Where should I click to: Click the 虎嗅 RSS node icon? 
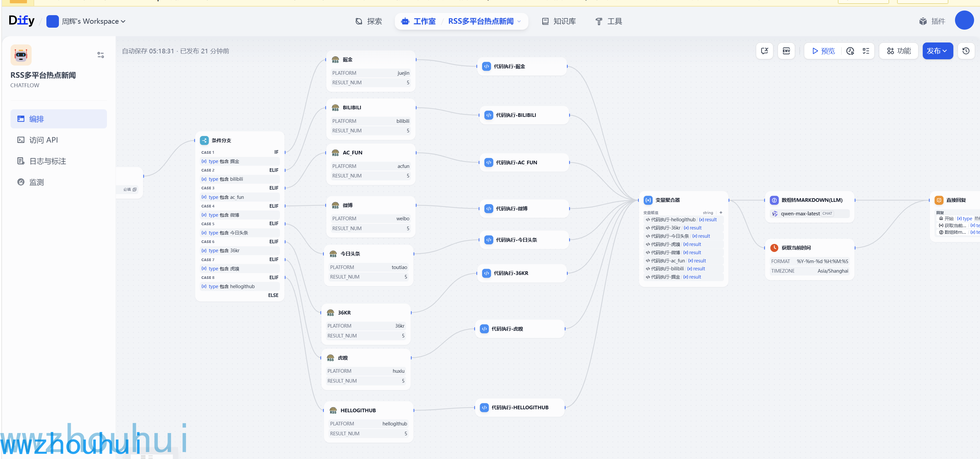pos(330,358)
